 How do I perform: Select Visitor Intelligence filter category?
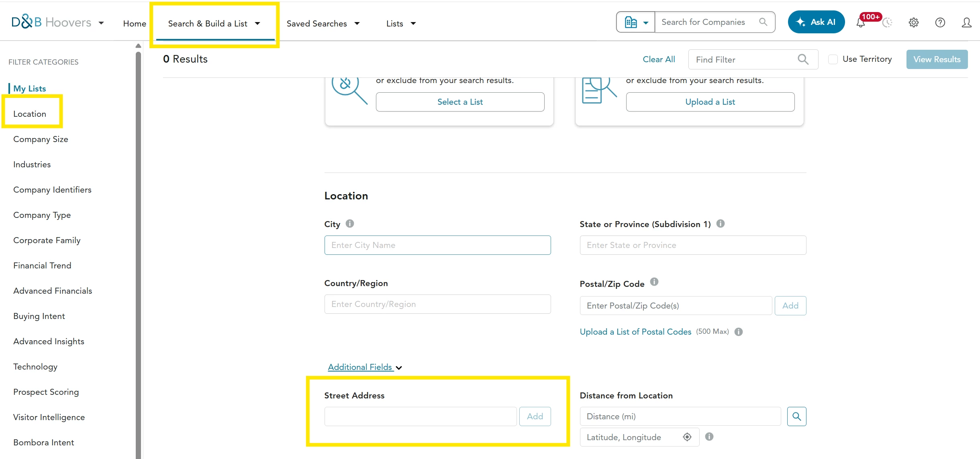[x=49, y=417]
